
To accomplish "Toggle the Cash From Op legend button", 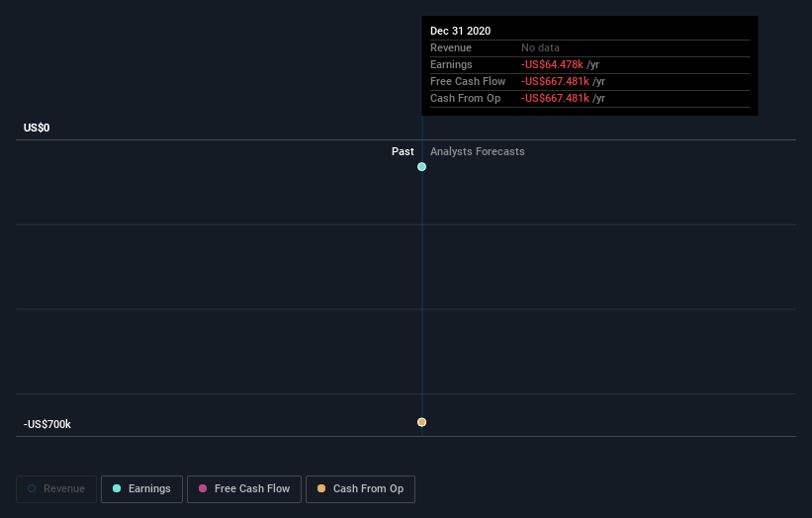I will 360,489.
